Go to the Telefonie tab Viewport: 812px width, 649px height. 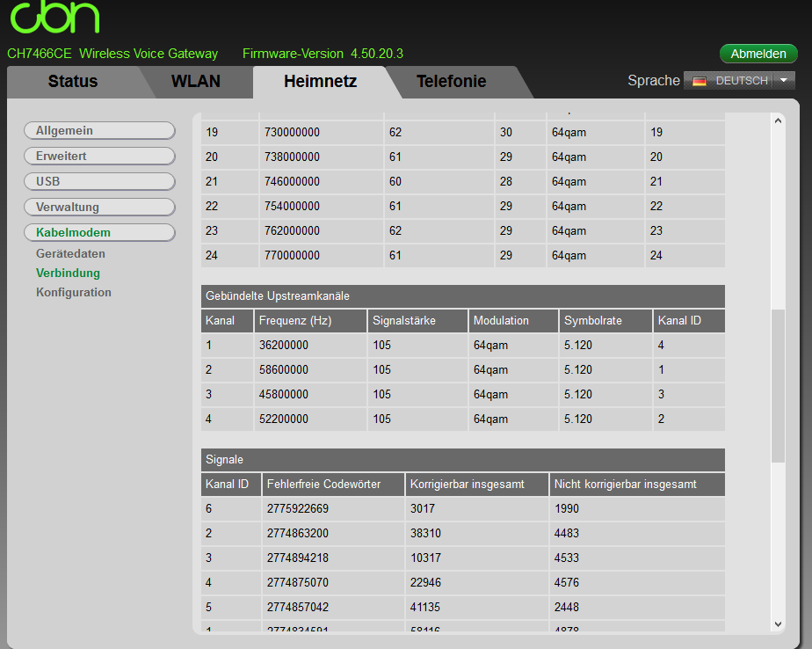[x=451, y=82]
